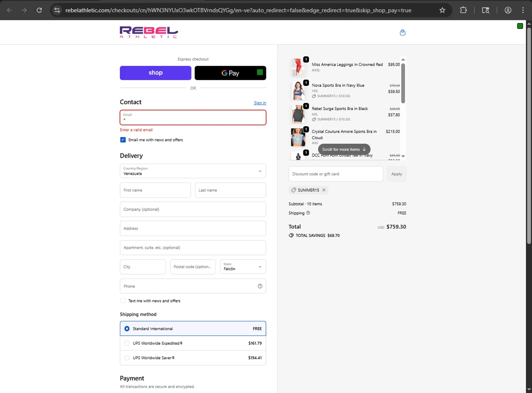Focus the Postal code field
The height and width of the screenshot is (393, 532).
click(x=193, y=267)
